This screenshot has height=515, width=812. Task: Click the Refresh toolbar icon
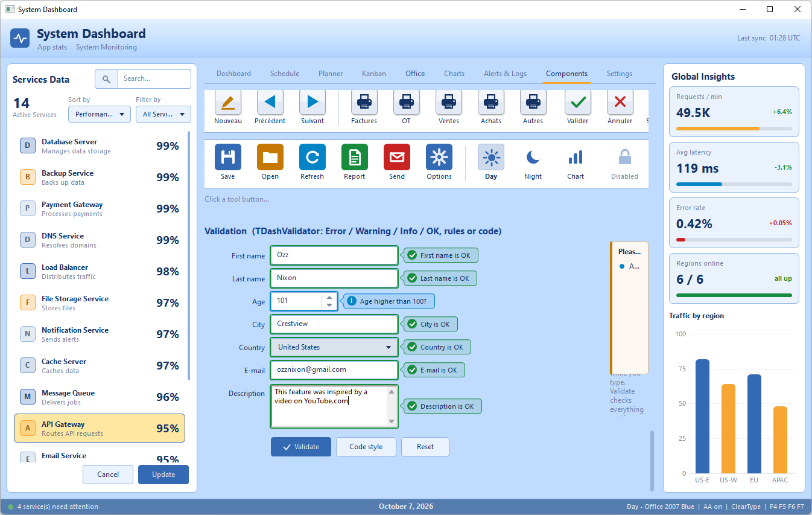coord(312,157)
